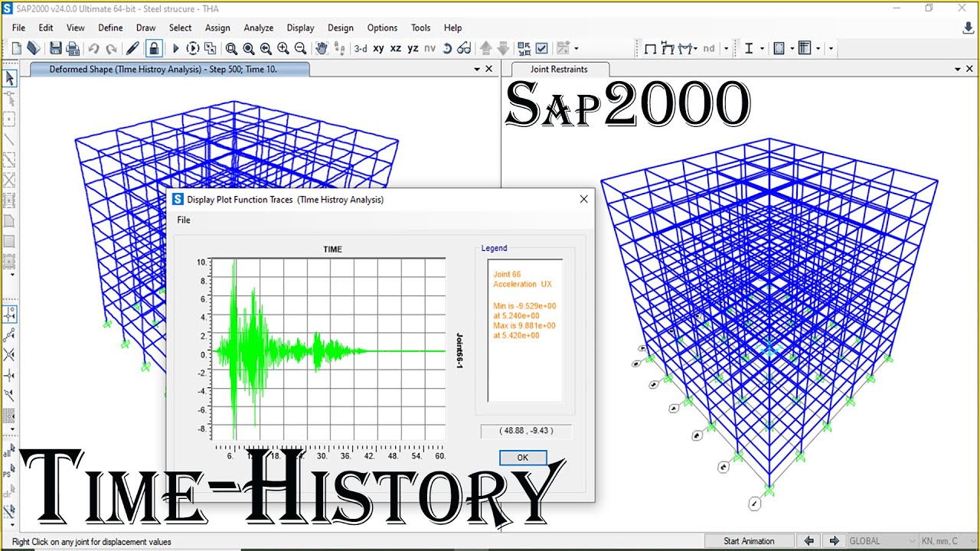Open Deformed Shape window dropdown arrow
This screenshot has width=980, height=551.
[x=477, y=69]
